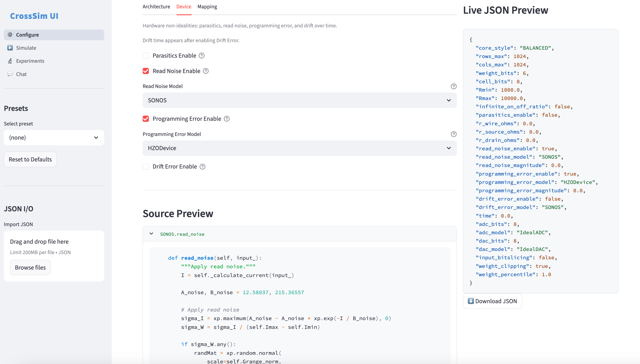Click the Chat speech bubble icon
The image size is (640, 364).
pos(10,74)
